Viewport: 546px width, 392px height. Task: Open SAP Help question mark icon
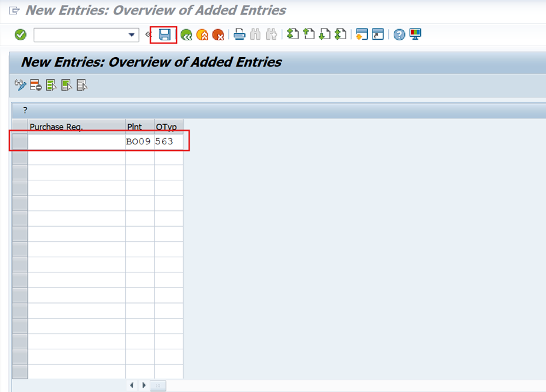coord(399,35)
